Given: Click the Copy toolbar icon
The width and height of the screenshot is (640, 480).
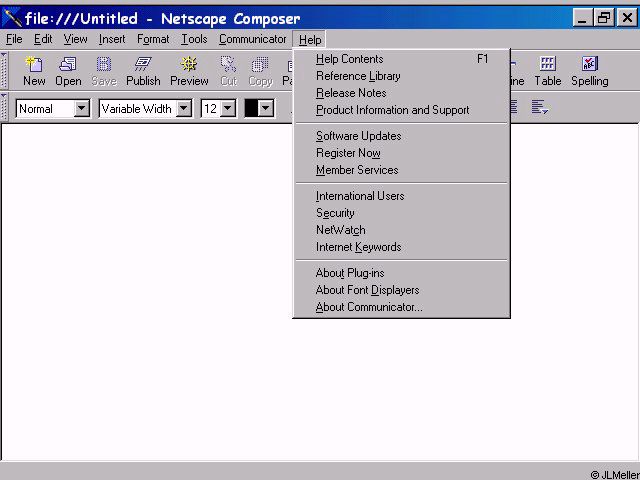Looking at the screenshot, I should click(x=260, y=71).
